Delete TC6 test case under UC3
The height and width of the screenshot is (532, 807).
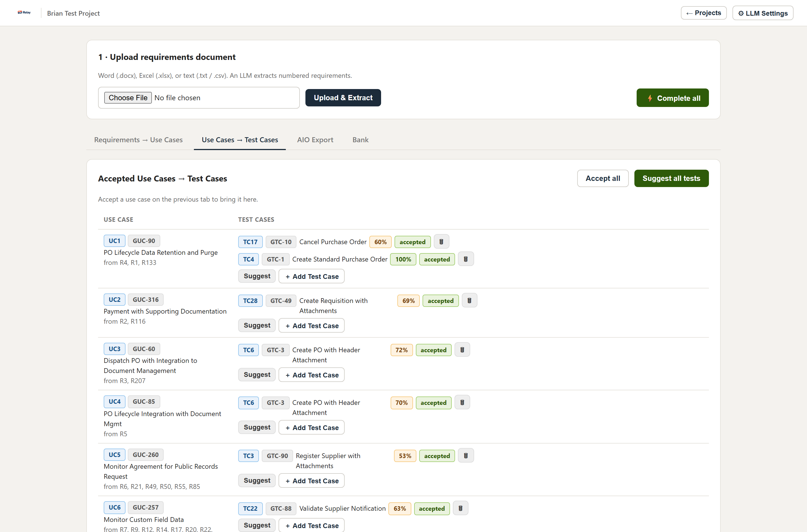click(x=462, y=349)
